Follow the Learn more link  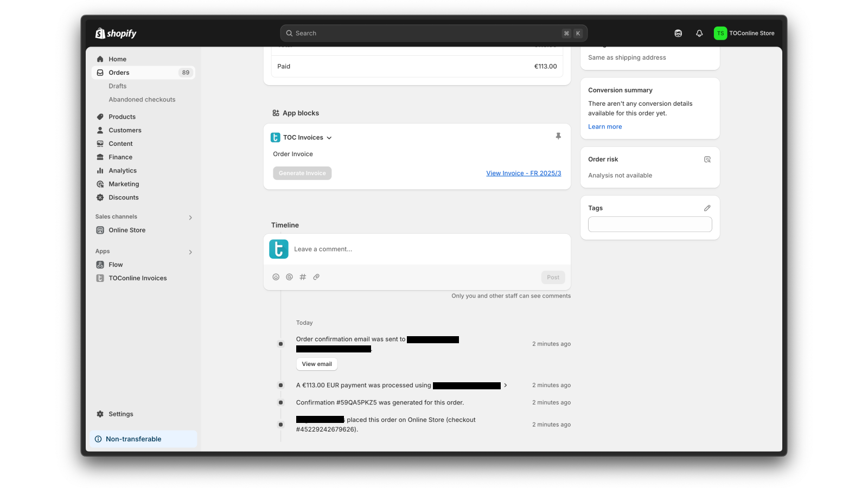pos(605,127)
